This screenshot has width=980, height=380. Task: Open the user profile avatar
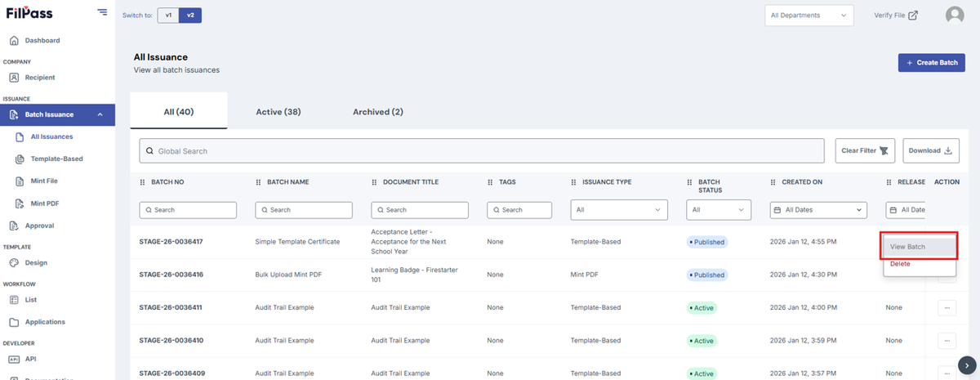[954, 15]
